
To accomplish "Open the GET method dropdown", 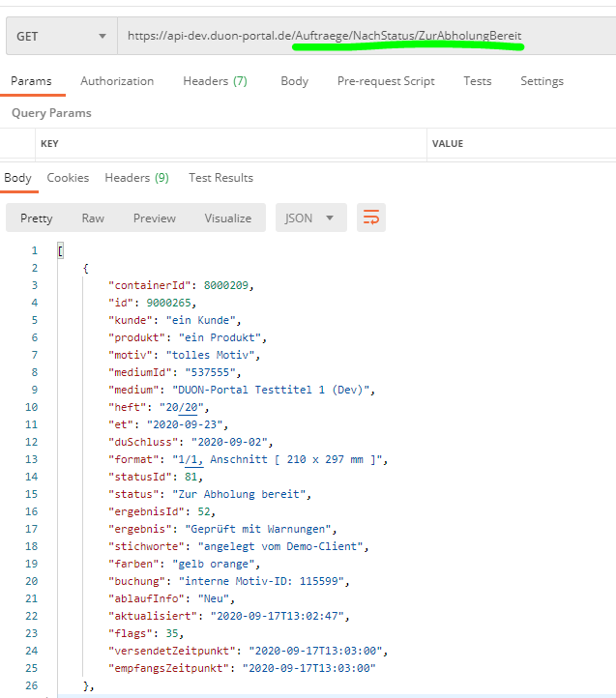I will (60, 36).
